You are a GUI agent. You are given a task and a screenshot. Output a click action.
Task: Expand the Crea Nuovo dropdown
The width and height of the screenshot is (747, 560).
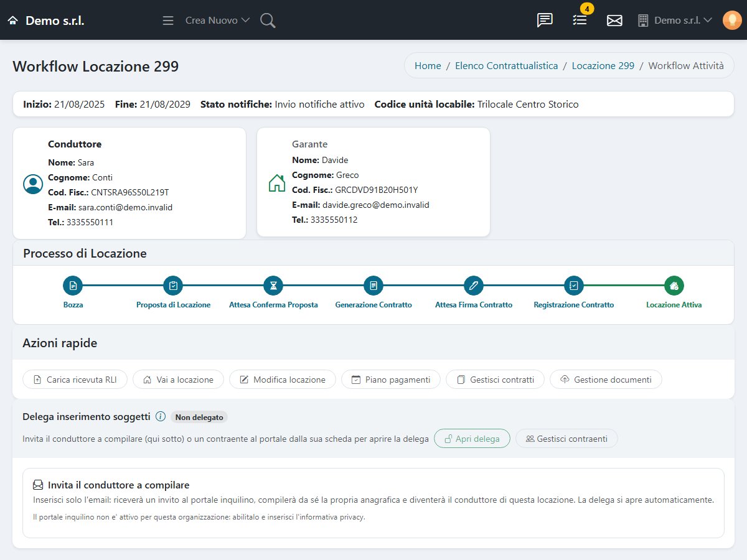[x=217, y=21]
